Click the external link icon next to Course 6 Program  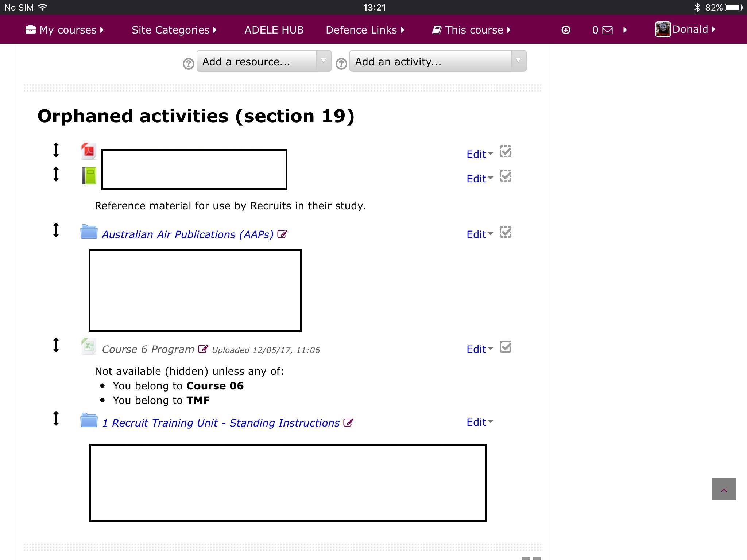tap(202, 349)
